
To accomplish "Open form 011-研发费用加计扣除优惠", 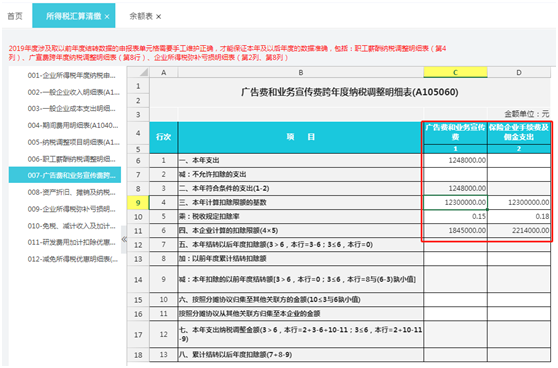I will coord(72,242).
